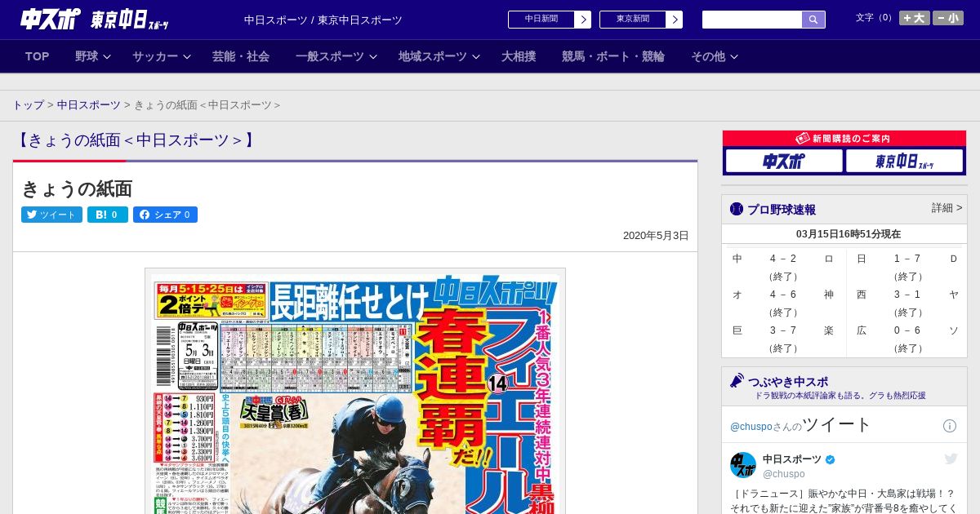The width and height of the screenshot is (980, 514).
Task: Open the 東京新聞 link button
Action: [x=633, y=20]
